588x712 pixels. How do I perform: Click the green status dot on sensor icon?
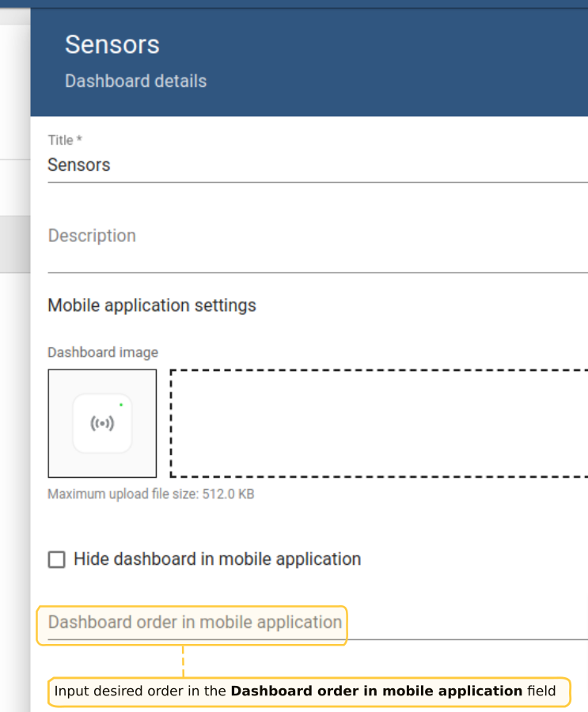tap(121, 405)
